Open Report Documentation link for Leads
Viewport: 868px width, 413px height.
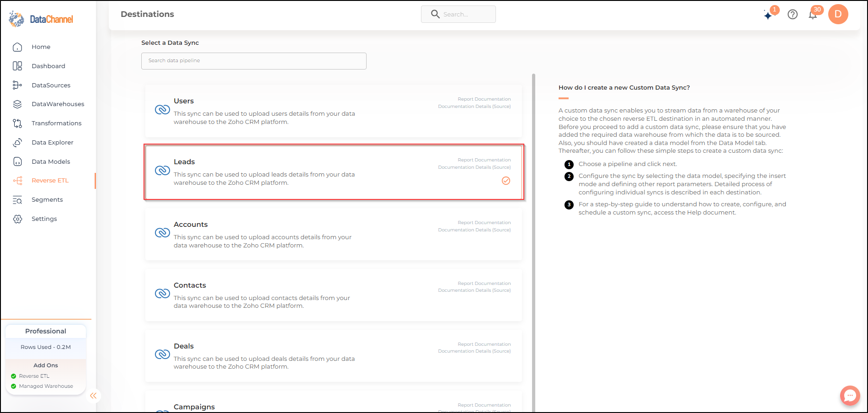484,160
